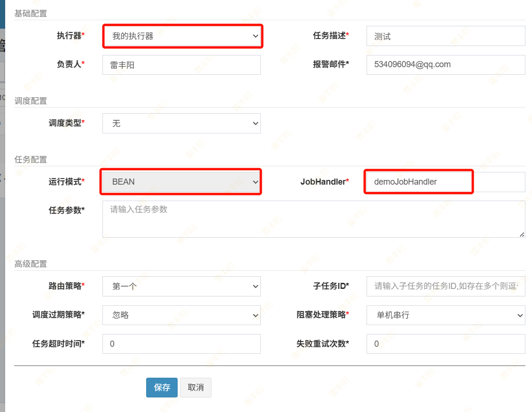Click the 任务参数 text area
Screen dimensions: 532x412
[313, 219]
